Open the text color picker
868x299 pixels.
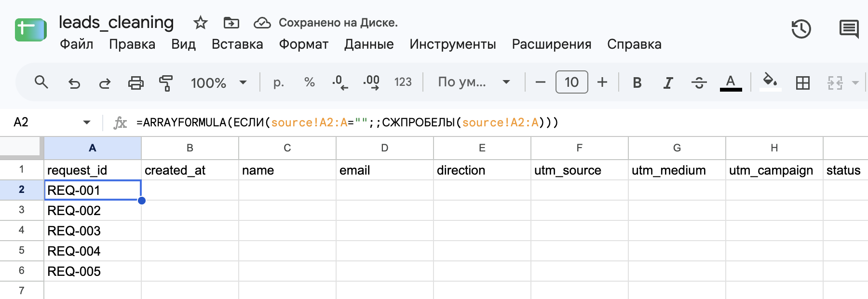(x=731, y=83)
